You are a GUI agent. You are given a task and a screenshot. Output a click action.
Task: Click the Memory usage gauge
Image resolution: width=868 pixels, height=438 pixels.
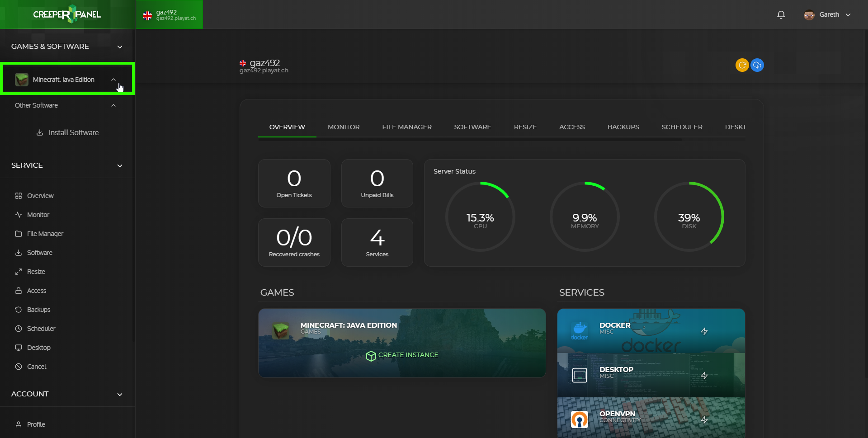click(585, 217)
